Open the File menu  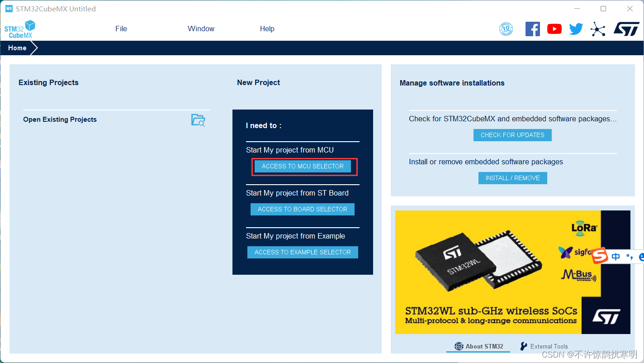pyautogui.click(x=121, y=29)
